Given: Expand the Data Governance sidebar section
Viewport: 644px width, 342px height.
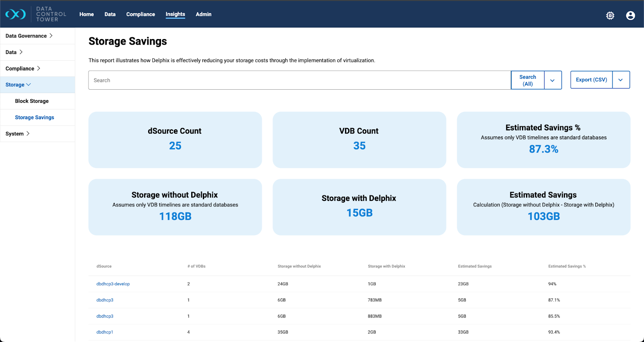Looking at the screenshot, I should coord(29,36).
